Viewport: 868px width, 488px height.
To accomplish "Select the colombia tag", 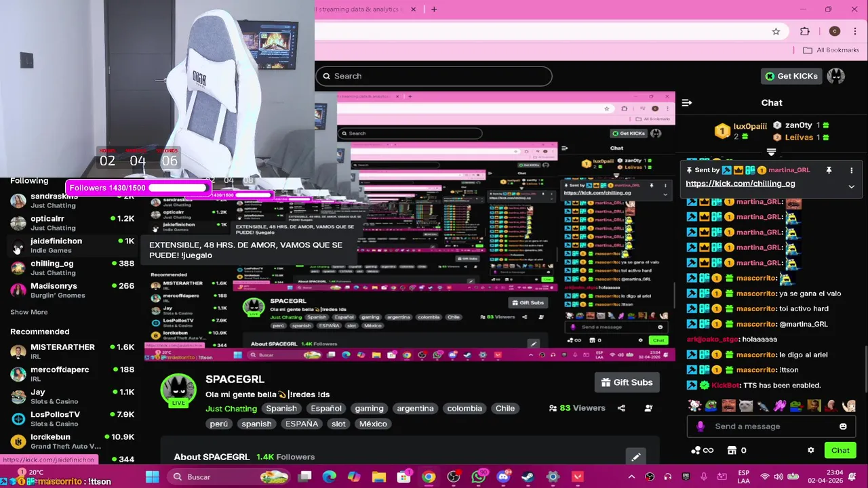I will tap(465, 409).
